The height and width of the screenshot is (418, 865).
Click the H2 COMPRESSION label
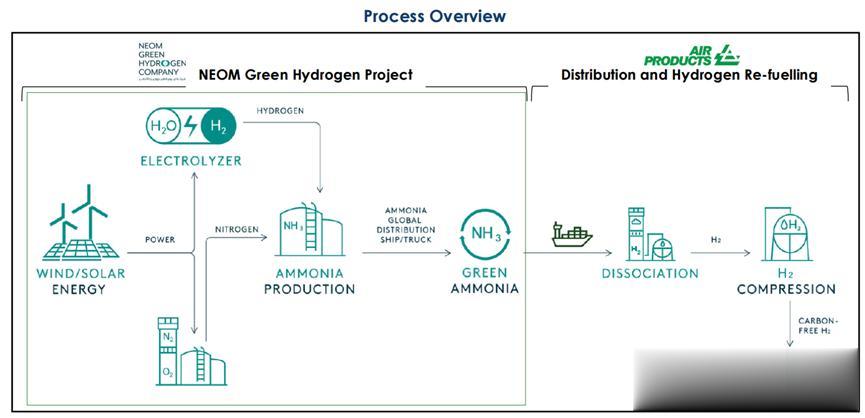pyautogui.click(x=786, y=281)
